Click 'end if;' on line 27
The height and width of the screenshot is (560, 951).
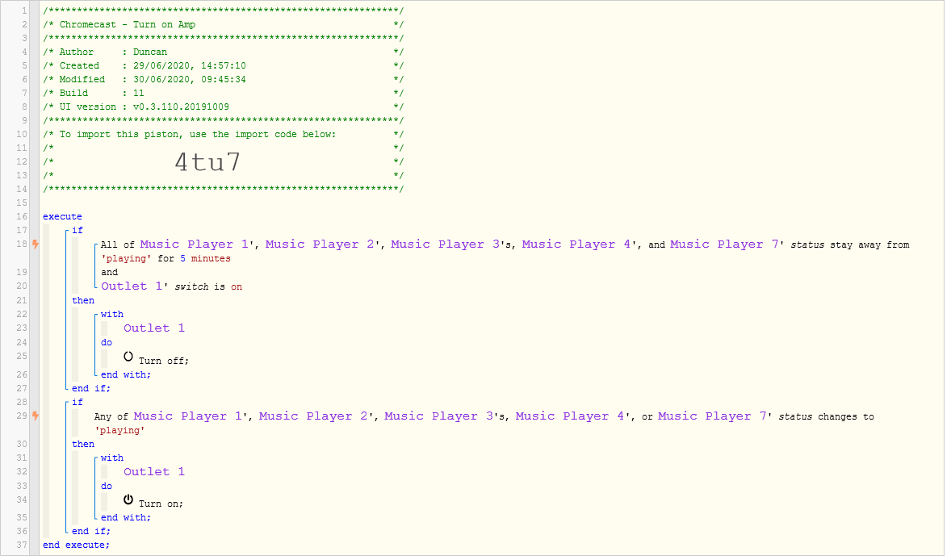[x=91, y=388]
